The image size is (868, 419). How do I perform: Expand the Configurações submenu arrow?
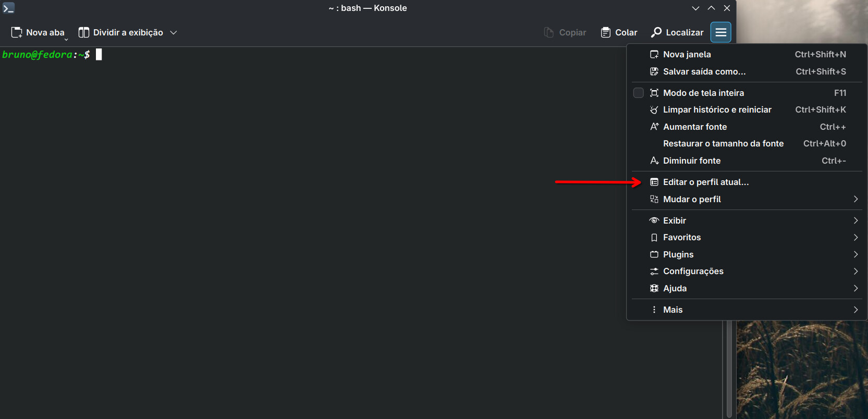[855, 271]
